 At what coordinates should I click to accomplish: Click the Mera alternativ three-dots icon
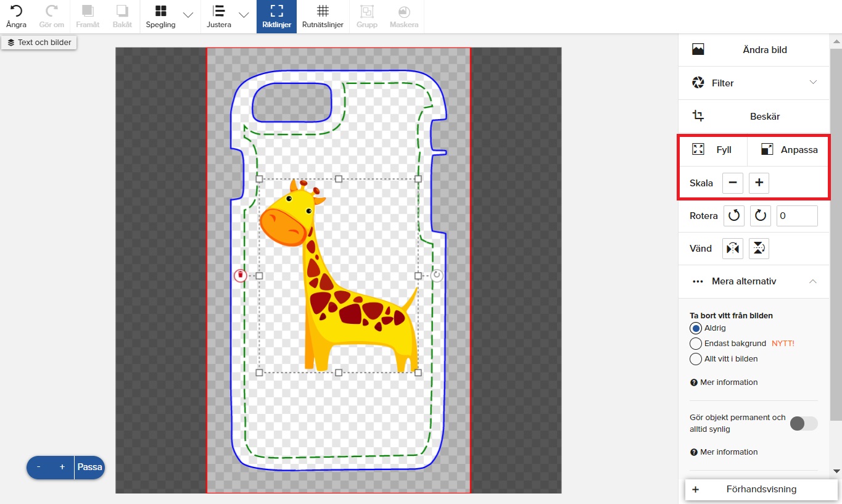pyautogui.click(x=698, y=281)
